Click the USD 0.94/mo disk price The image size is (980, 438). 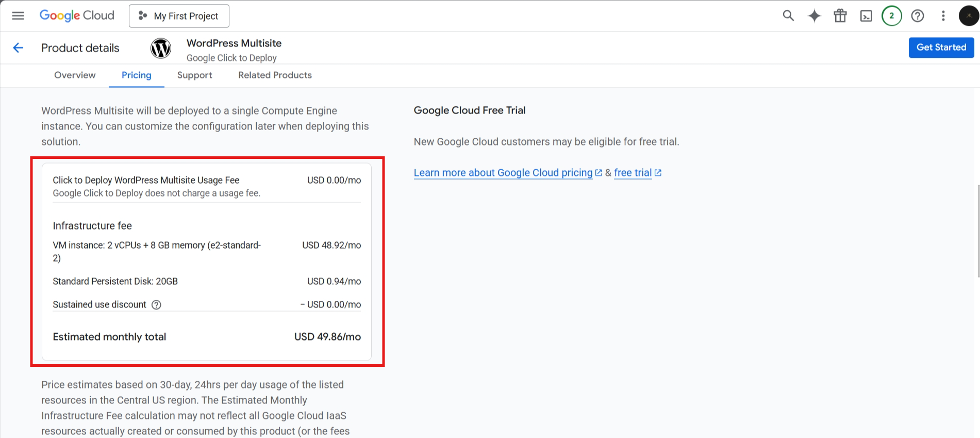coord(334,281)
